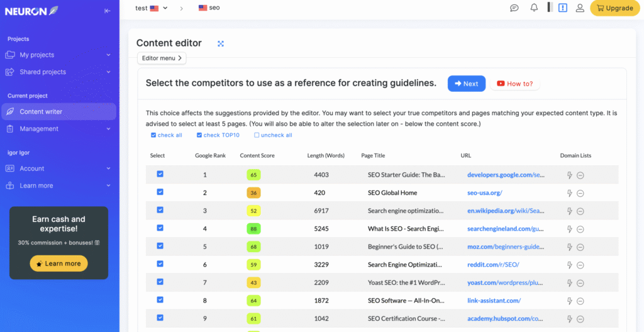Screen dimensions: 644x332
Task: Click the minus circle icon for developers.google.com row
Action: click(x=580, y=175)
